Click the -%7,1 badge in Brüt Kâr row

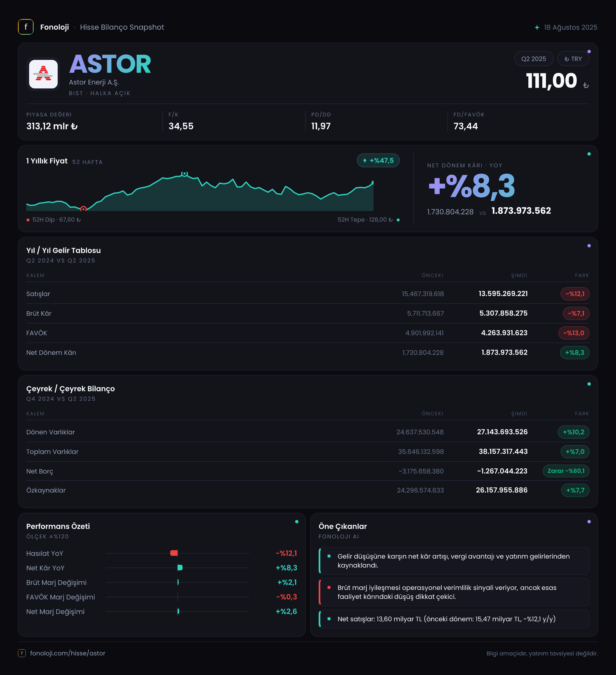(576, 313)
